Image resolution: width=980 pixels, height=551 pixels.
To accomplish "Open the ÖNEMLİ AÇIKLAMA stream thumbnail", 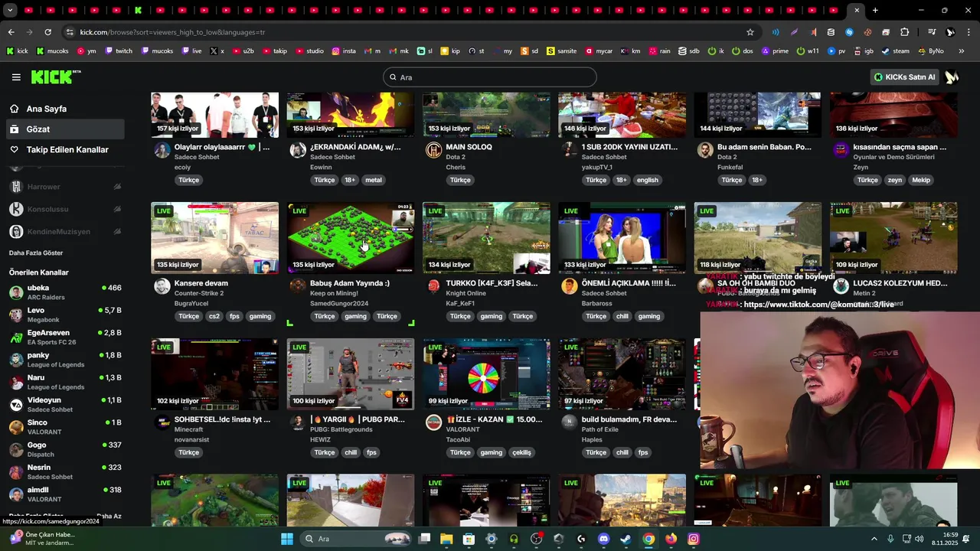I will click(622, 237).
